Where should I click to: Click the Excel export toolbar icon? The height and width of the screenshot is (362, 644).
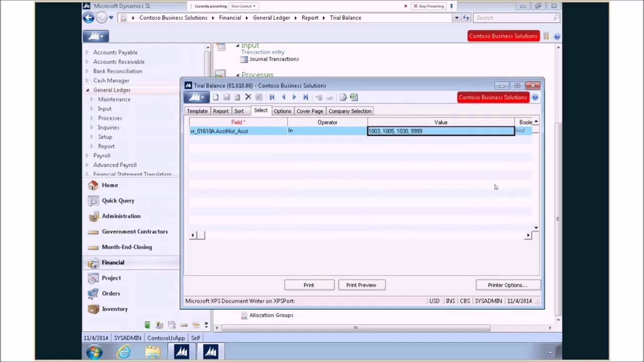pos(354,97)
